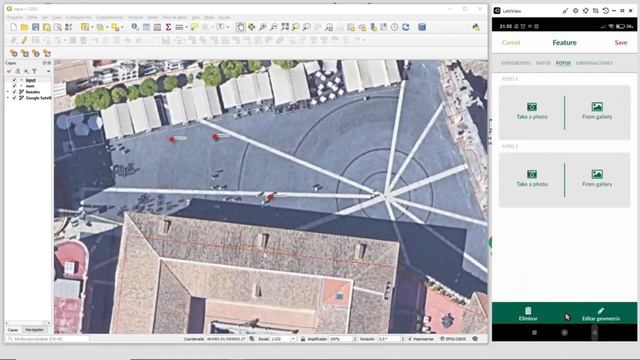Select the Zoom In magnifier tool
This screenshot has height=360, width=640.
click(262, 27)
